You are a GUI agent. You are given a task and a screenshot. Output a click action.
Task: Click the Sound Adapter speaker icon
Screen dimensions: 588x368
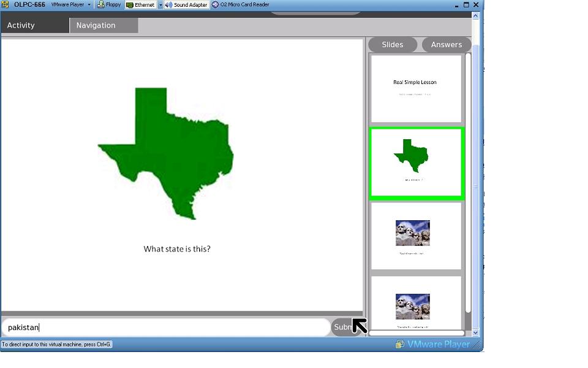pos(168,5)
